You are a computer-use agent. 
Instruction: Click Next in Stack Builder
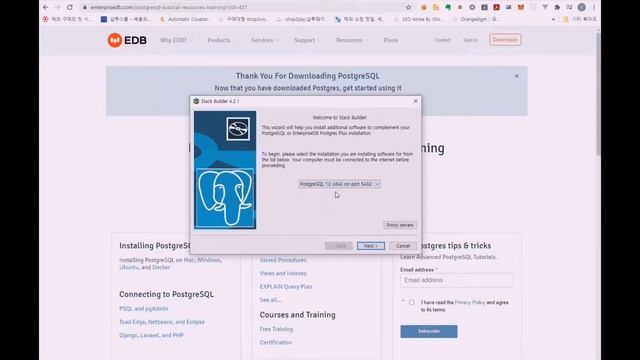pos(371,246)
